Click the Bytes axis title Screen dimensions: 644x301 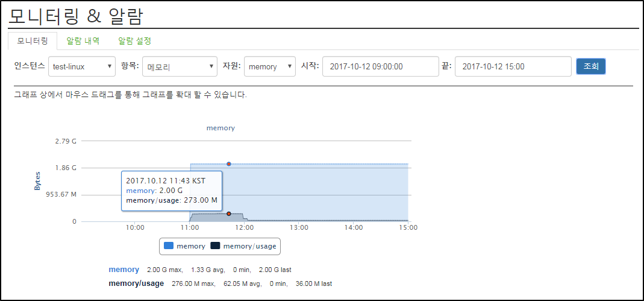pyautogui.click(x=37, y=182)
